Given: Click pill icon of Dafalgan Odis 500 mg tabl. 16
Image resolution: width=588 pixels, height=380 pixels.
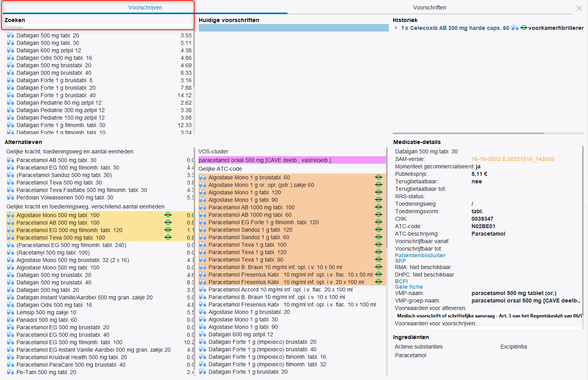Looking at the screenshot, I should point(11,58).
